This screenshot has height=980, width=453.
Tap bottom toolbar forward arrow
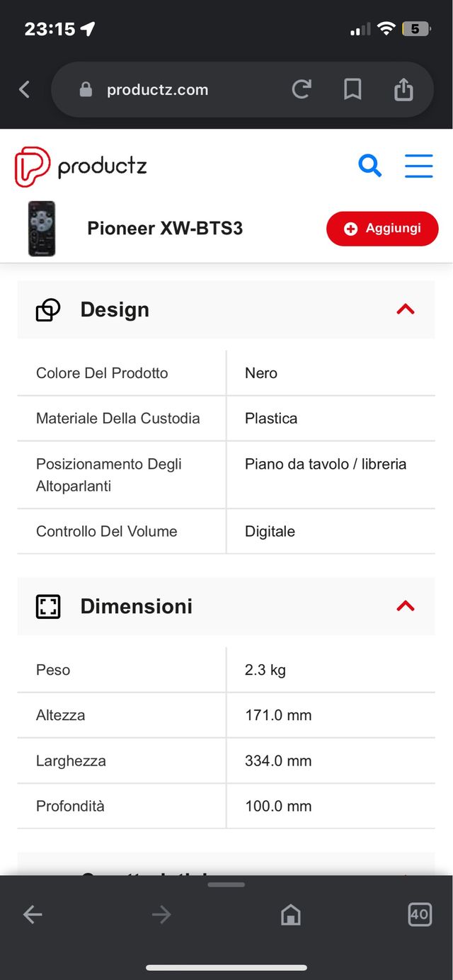[x=161, y=915]
